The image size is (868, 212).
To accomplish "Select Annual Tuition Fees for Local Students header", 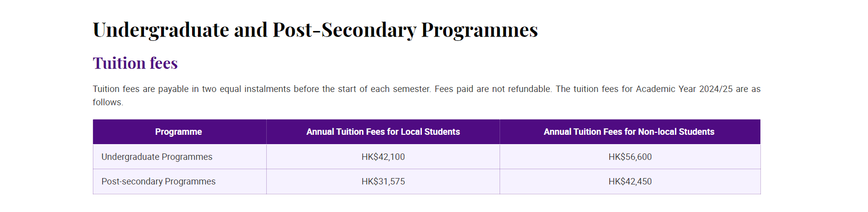I will 383,132.
